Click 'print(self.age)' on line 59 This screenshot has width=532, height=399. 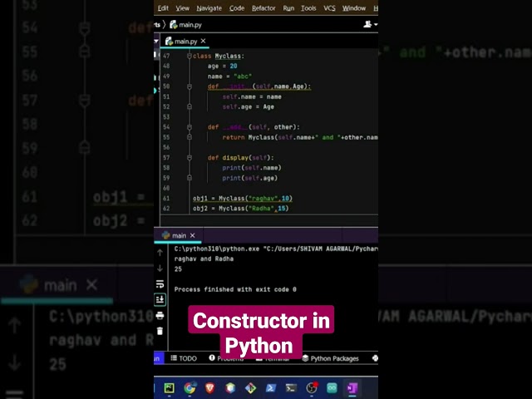pyautogui.click(x=249, y=178)
